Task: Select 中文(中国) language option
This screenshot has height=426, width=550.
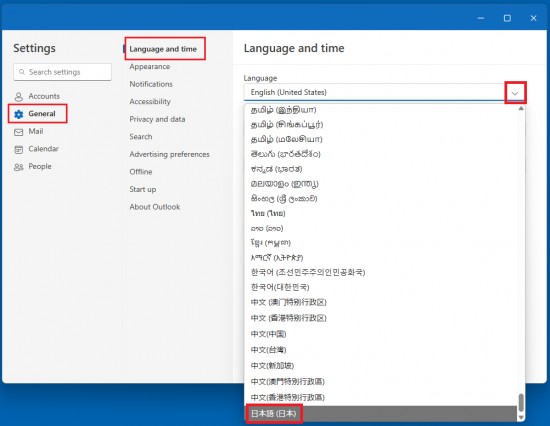Action: (x=381, y=334)
